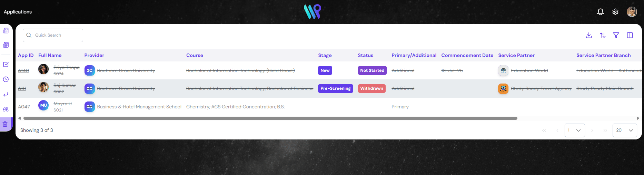
Task: Expand the rows-per-page dropdown showing 20
Action: click(x=624, y=130)
